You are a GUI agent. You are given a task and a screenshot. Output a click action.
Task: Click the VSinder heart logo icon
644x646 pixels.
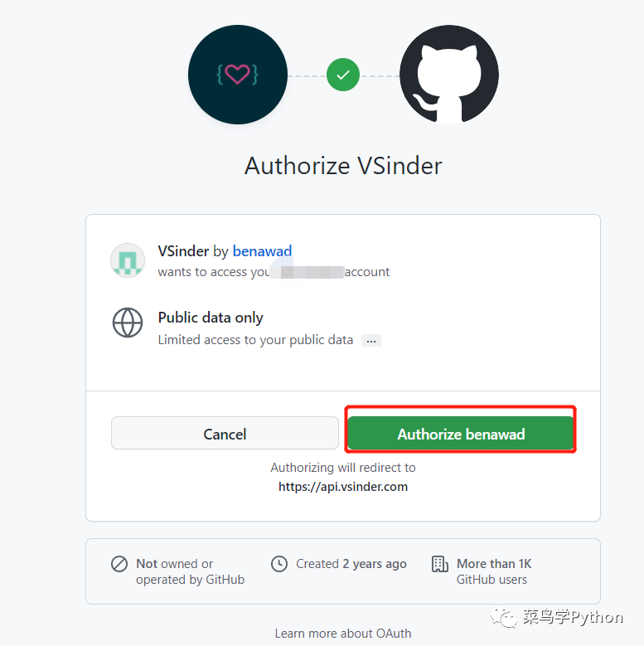point(238,75)
